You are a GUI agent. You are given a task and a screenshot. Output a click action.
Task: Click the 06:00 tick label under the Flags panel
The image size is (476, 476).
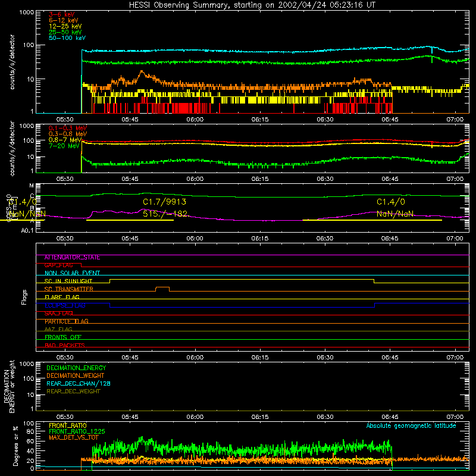(x=195, y=358)
